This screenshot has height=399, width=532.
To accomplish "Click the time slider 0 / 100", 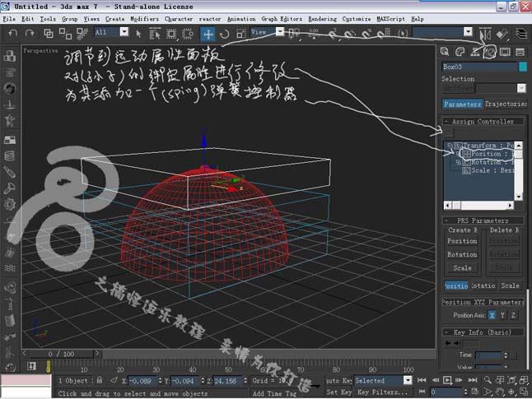I will point(61,354).
